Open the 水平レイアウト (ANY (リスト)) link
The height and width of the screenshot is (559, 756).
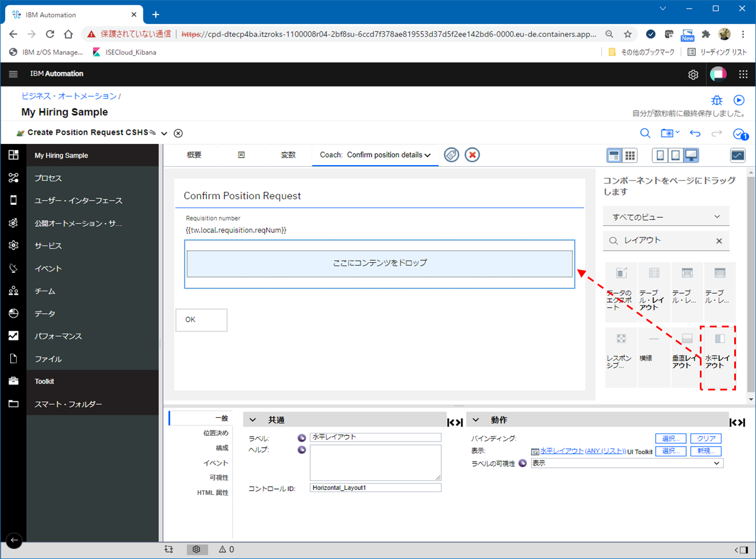tap(582, 451)
